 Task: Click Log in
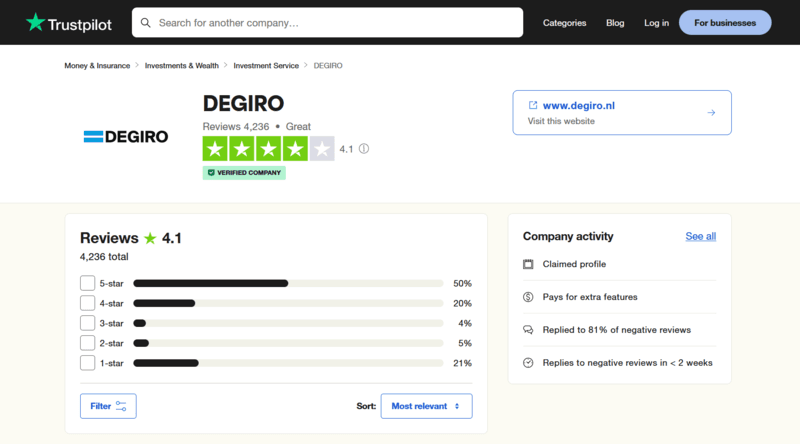[x=656, y=23]
